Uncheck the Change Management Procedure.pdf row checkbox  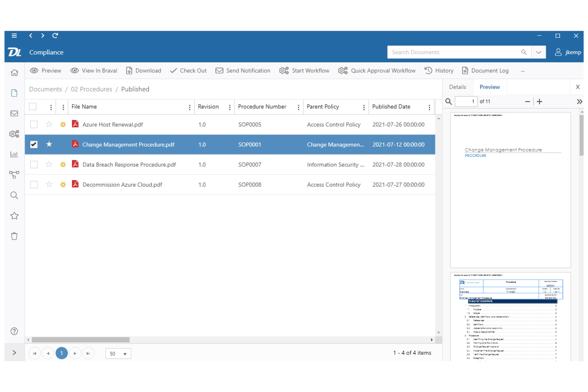click(34, 145)
